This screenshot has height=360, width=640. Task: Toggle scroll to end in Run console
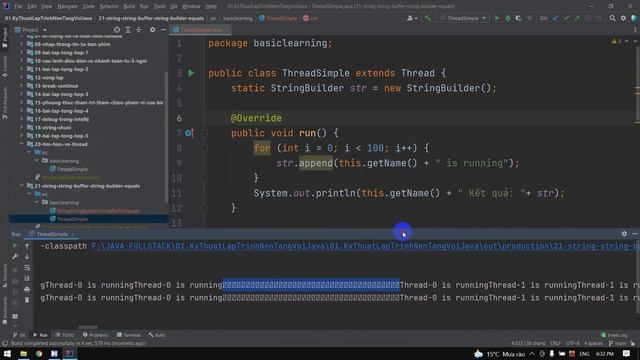pos(27,278)
